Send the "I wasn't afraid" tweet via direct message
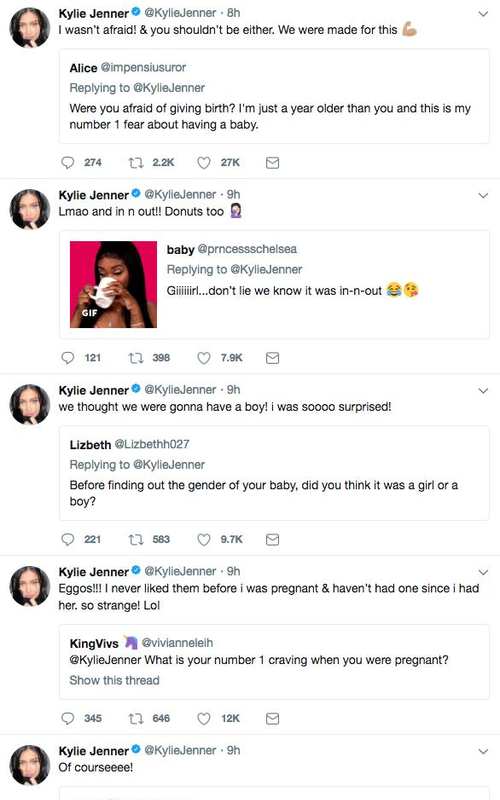The height and width of the screenshot is (800, 500). click(x=272, y=163)
